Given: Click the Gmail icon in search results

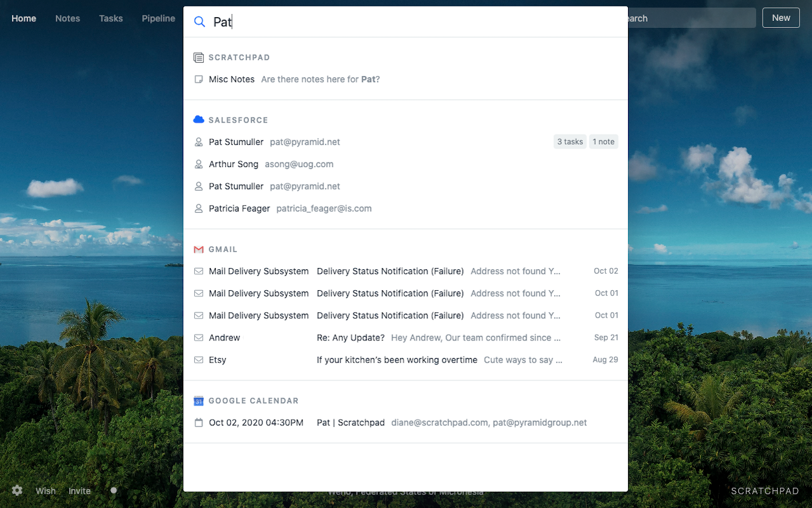Looking at the screenshot, I should (x=199, y=249).
